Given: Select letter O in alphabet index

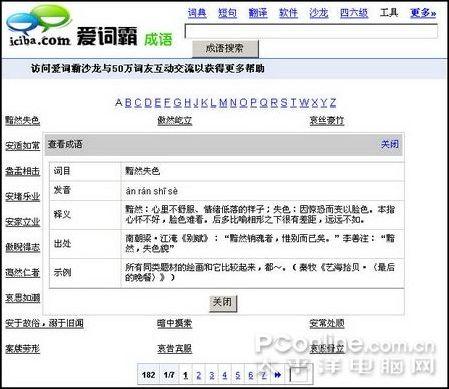Looking at the screenshot, I should tap(244, 103).
